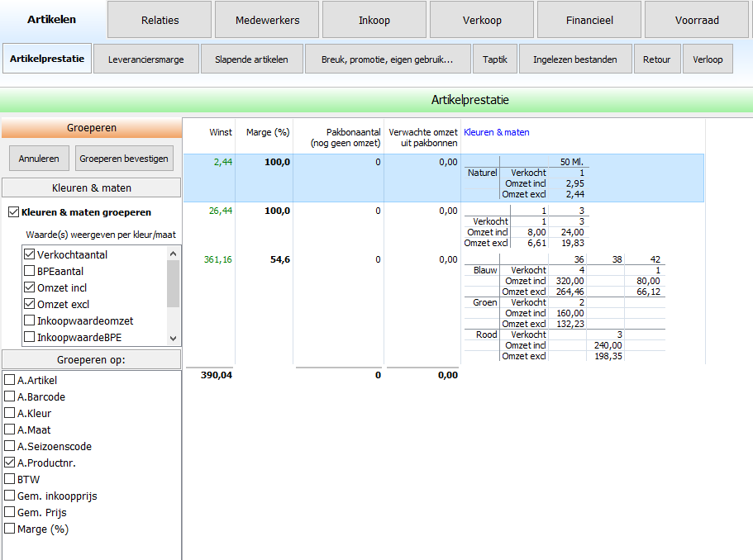Click the value list scroll-down arrow
Viewport: 753px width, 560px height.
pos(174,339)
